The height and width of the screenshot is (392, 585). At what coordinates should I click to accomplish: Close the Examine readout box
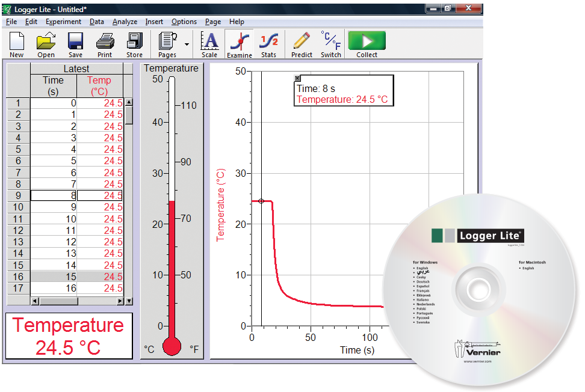tap(297, 78)
